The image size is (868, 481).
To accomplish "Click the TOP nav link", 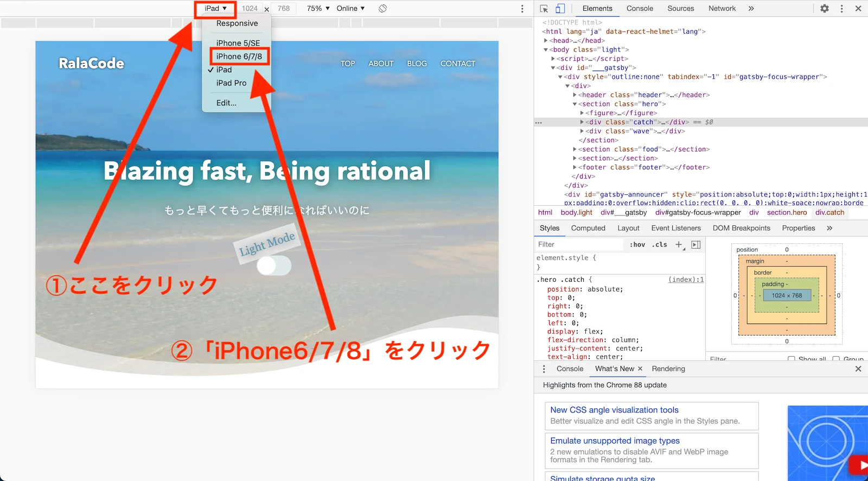I will pyautogui.click(x=348, y=64).
